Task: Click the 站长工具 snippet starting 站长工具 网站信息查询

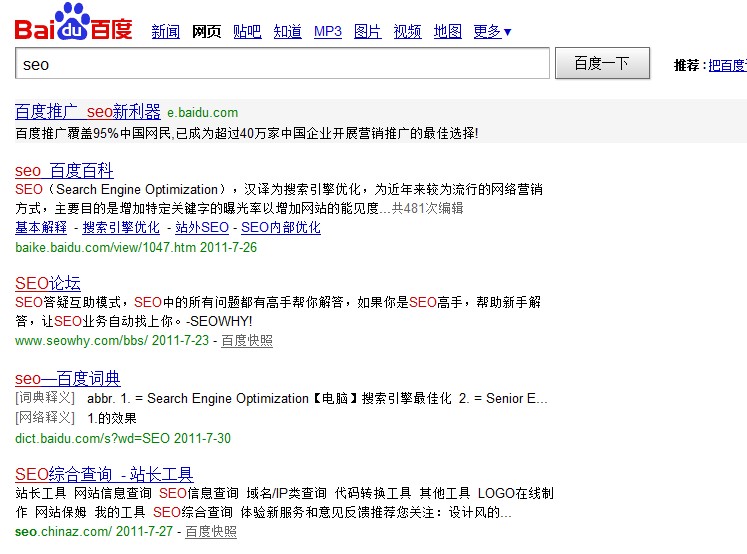Action: [x=284, y=503]
